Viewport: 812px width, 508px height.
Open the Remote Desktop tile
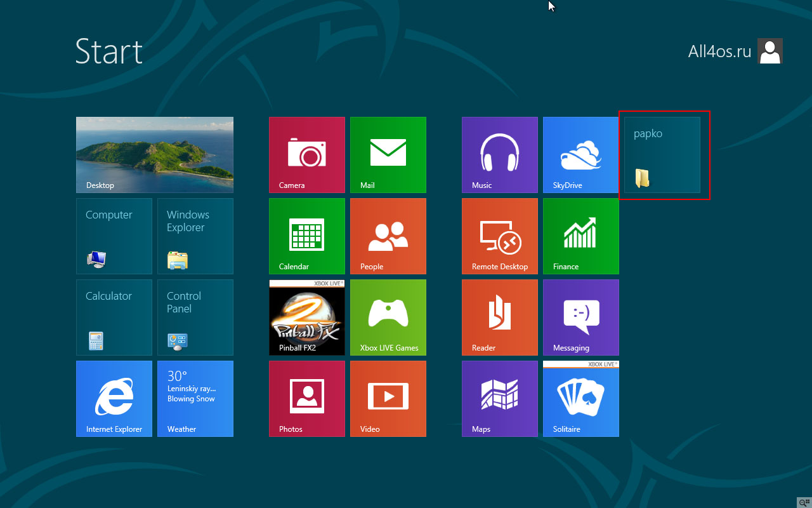click(500, 236)
